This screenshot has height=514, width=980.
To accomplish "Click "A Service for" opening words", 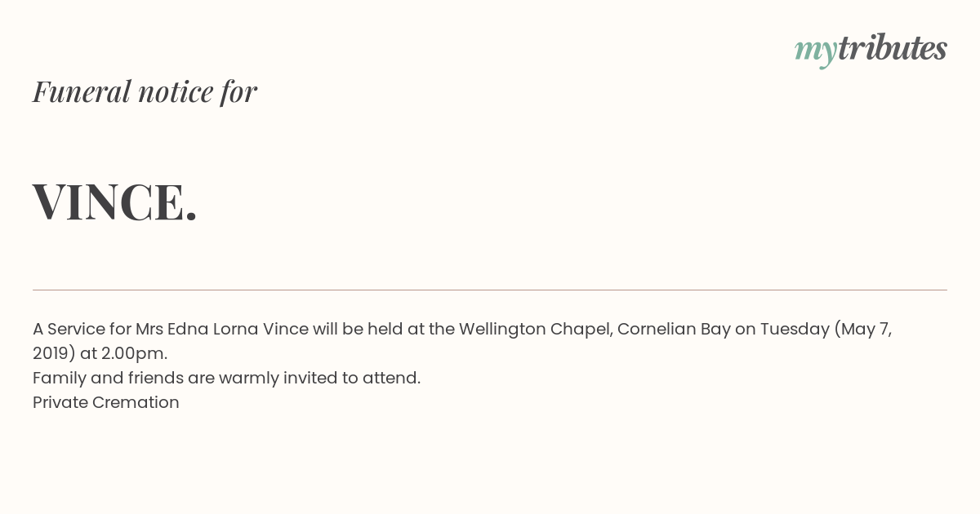I will pos(82,329).
